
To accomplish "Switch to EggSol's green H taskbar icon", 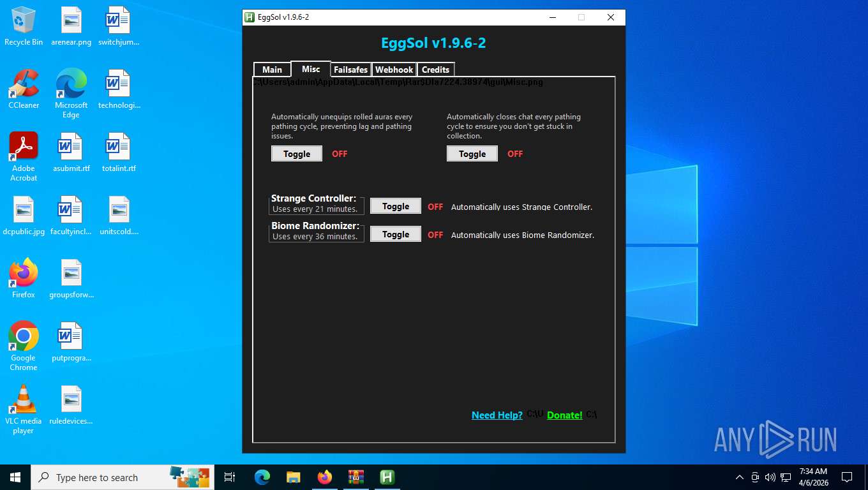I will click(387, 477).
